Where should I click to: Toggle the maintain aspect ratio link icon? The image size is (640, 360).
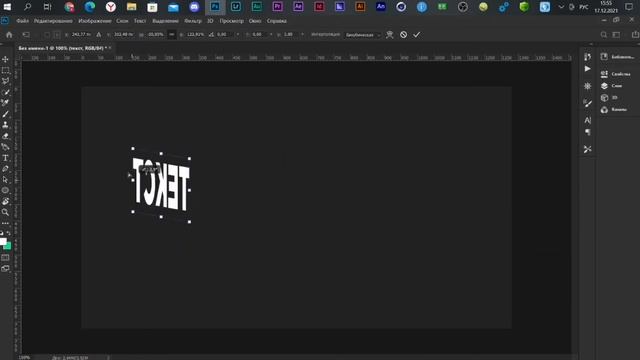click(x=171, y=35)
